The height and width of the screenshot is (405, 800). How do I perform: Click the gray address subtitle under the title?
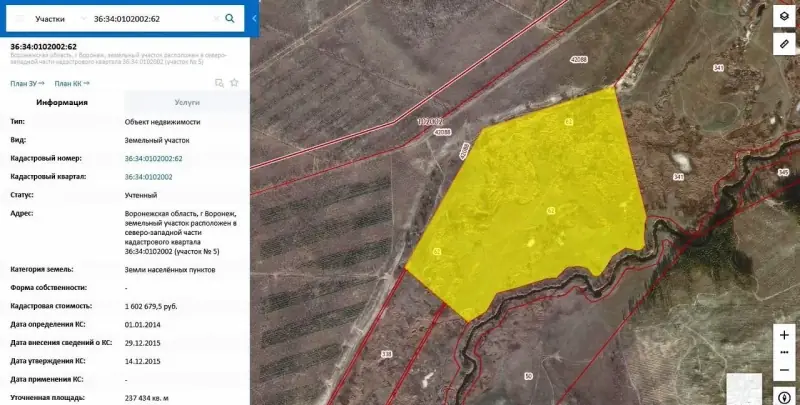[x=118, y=58]
